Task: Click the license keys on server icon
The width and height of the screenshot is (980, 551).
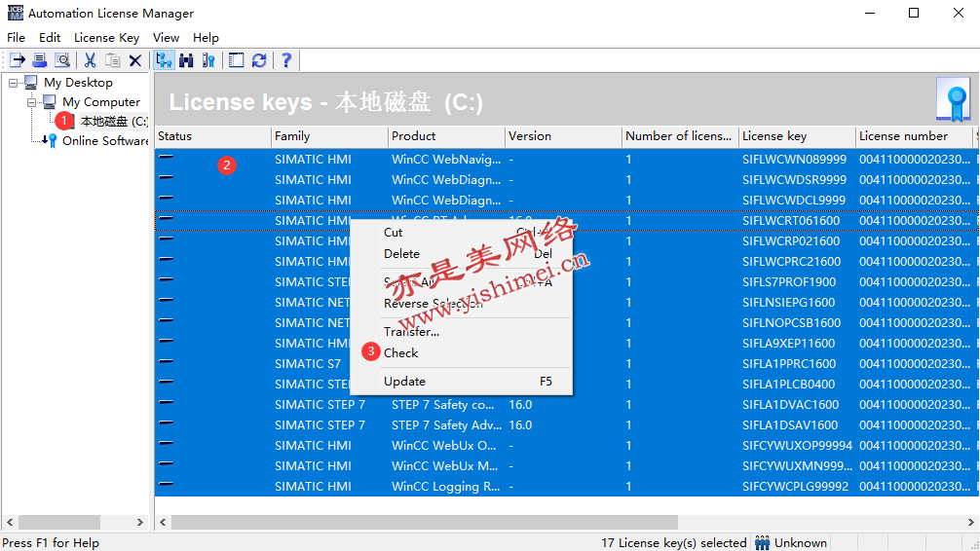Action: pyautogui.click(x=208, y=60)
